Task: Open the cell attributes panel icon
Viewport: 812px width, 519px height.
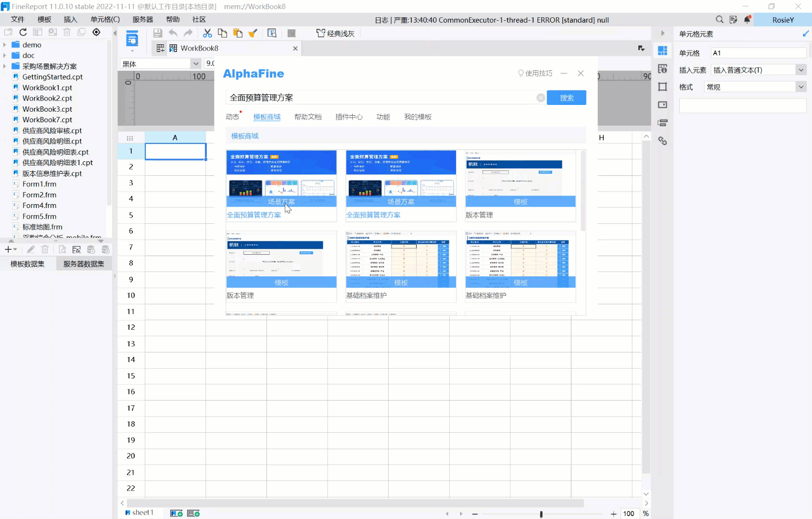Action: click(x=662, y=69)
